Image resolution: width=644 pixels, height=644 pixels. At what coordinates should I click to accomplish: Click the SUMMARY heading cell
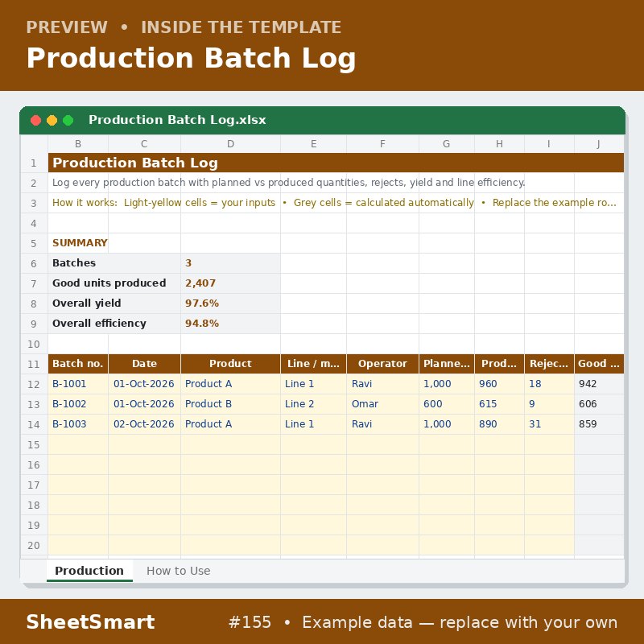pos(80,243)
